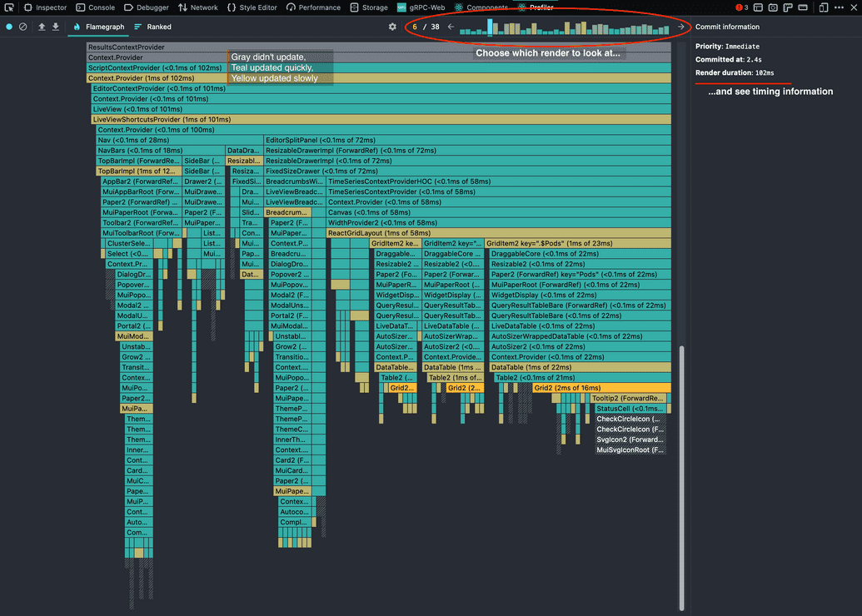Open the Inspector panel
Viewport: 862px width, 616px height.
point(45,7)
